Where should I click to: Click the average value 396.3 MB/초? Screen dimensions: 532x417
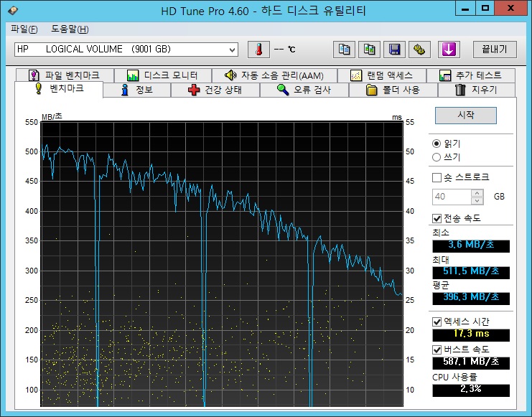471,299
